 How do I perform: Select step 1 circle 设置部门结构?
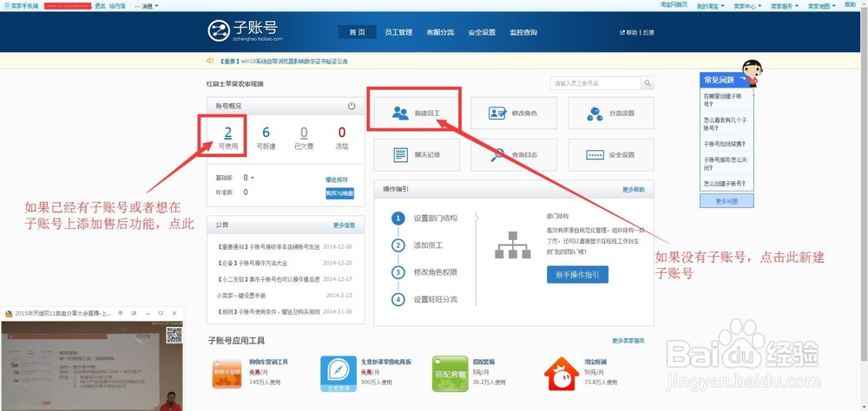click(398, 218)
